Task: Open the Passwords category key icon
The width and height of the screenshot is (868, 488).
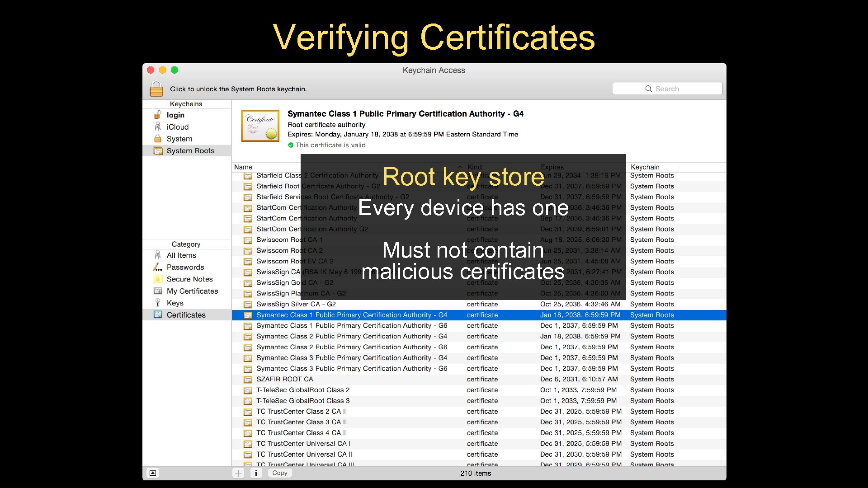Action: tap(157, 267)
